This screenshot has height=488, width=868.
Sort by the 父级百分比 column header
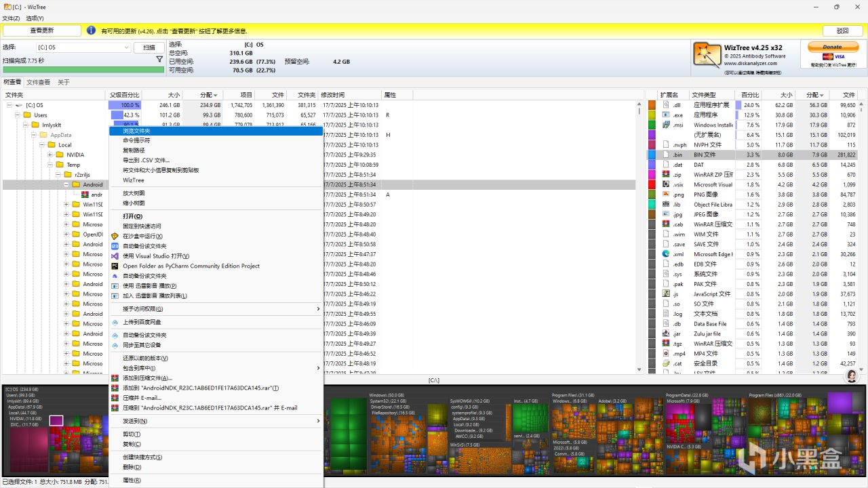(125, 95)
